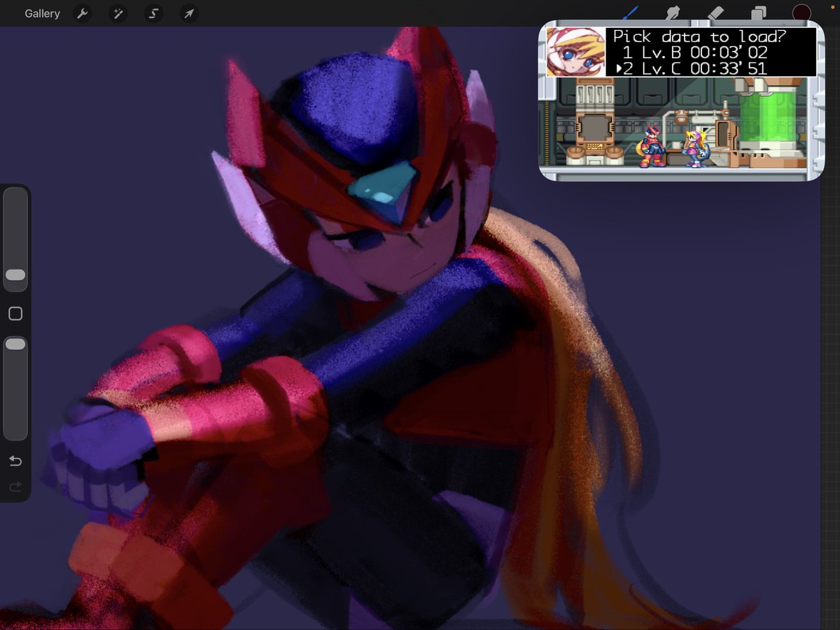This screenshot has height=630, width=840.
Task: Tap the floating game reference window
Action: click(681, 100)
